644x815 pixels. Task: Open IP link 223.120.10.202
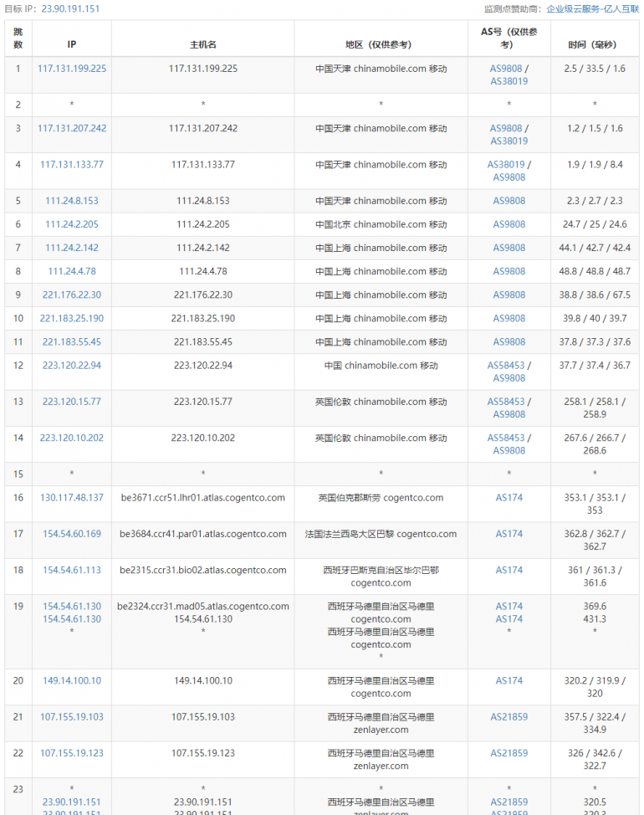coord(72,438)
